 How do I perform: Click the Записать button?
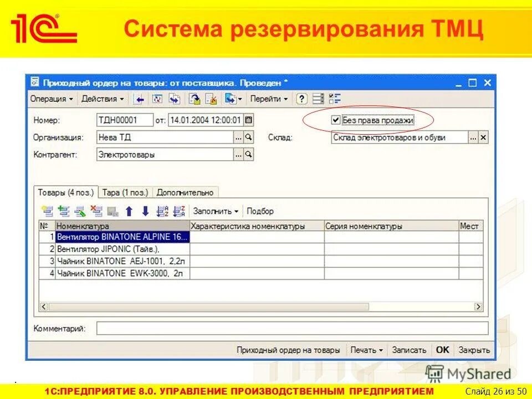(409, 350)
